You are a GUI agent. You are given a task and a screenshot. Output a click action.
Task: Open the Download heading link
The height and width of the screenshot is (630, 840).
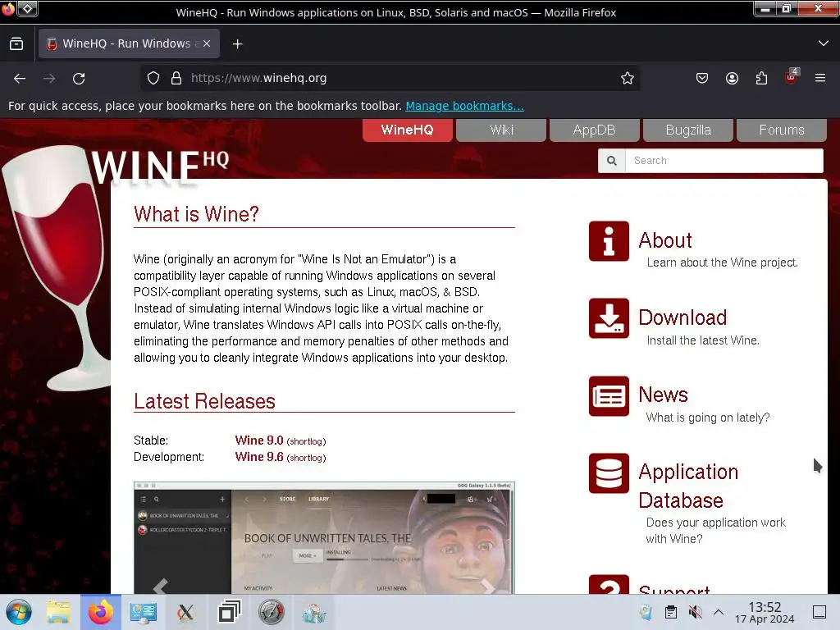(682, 317)
